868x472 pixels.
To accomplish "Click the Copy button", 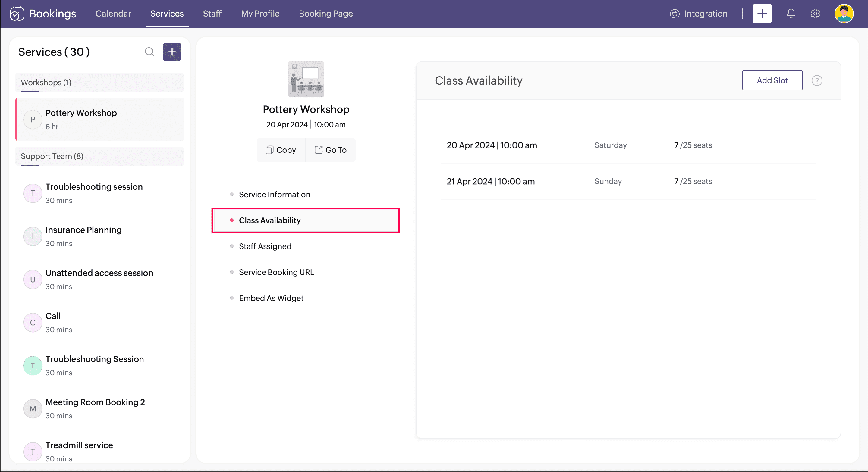I will (281, 150).
